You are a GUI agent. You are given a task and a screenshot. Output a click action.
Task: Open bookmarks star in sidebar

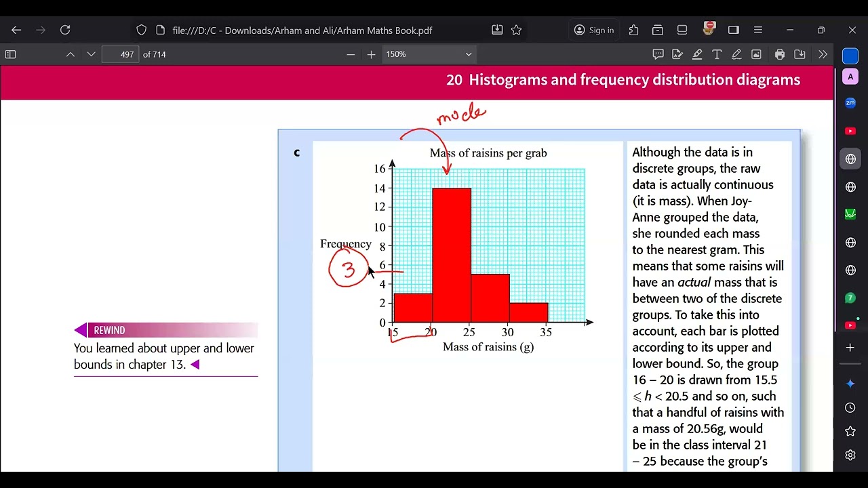pyautogui.click(x=850, y=431)
